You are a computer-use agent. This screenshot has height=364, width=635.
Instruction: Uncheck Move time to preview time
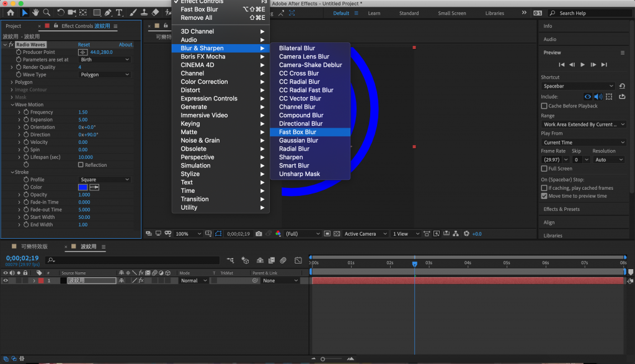pyautogui.click(x=544, y=196)
